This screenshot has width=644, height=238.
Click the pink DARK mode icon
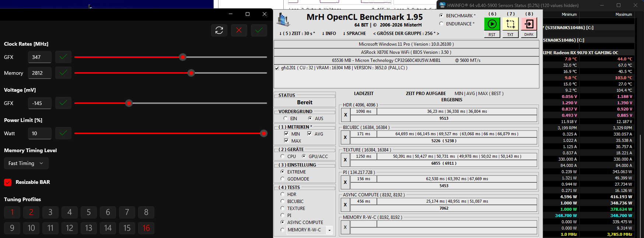point(529,24)
